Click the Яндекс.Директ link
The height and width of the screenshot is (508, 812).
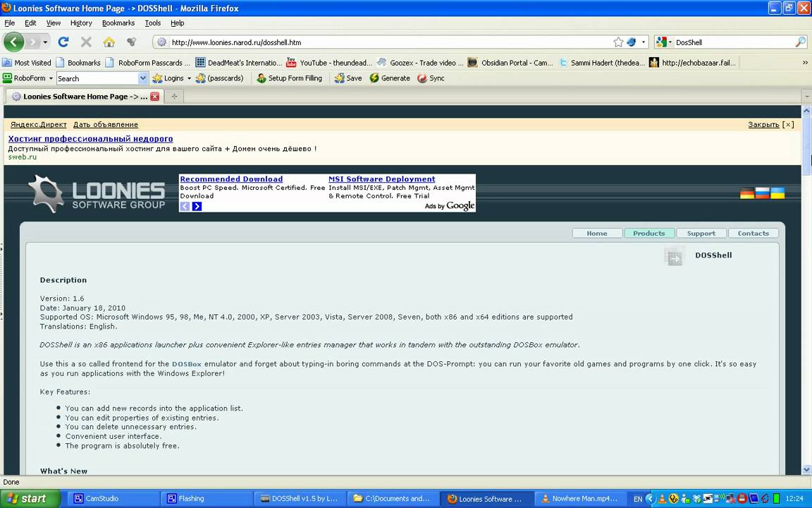coord(38,124)
